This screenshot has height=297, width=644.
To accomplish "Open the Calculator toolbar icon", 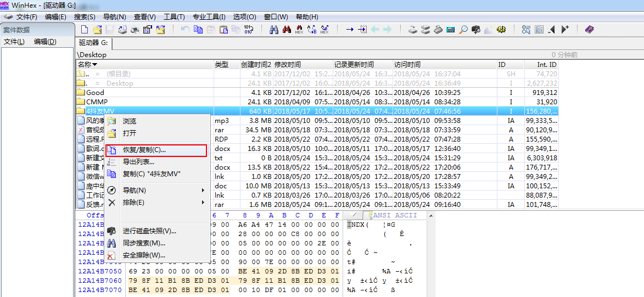I will [451, 30].
